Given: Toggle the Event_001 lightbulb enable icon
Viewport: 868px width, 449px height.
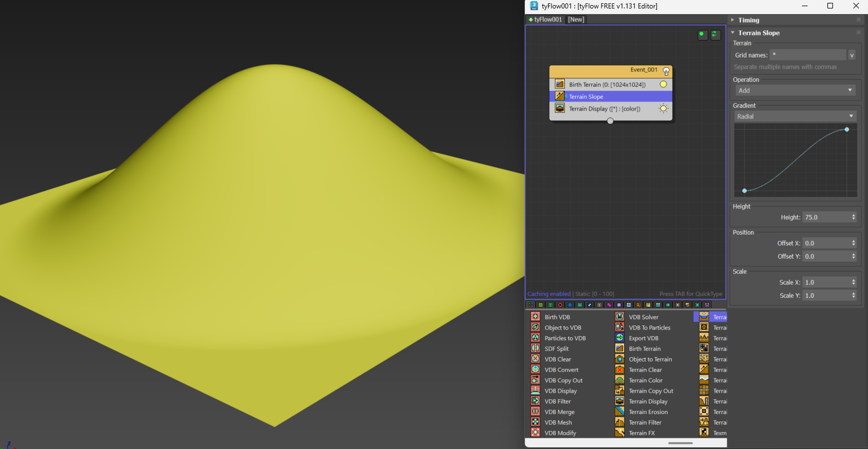Looking at the screenshot, I should coord(666,71).
